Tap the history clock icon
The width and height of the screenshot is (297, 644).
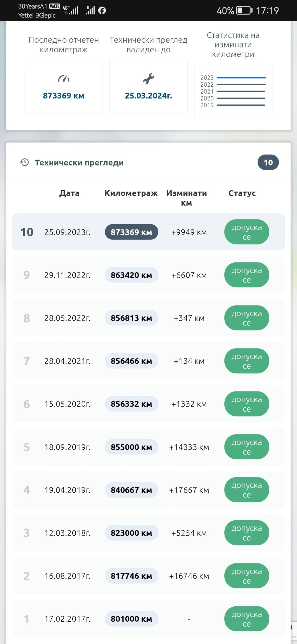coord(25,162)
